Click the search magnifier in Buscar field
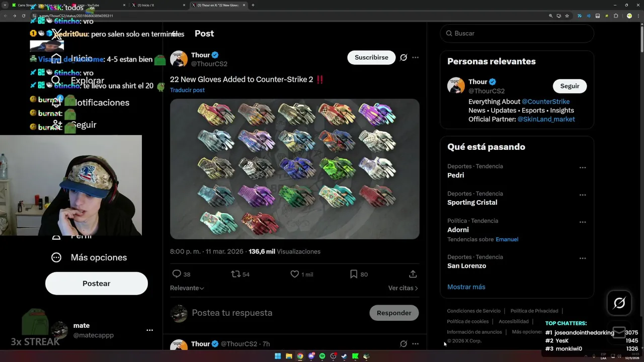This screenshot has width=644, height=362. click(x=449, y=33)
